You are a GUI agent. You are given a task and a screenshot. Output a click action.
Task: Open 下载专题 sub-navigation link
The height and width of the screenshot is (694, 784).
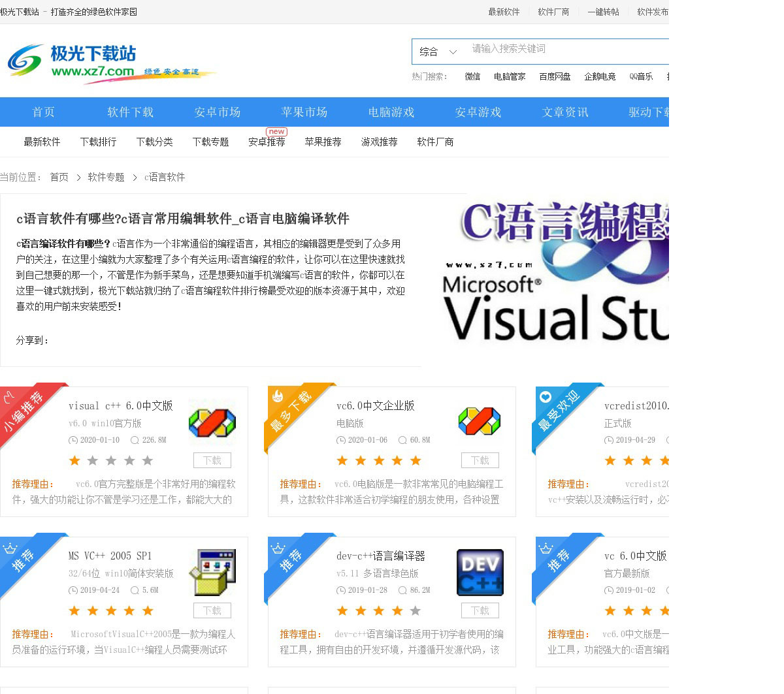[x=210, y=142]
